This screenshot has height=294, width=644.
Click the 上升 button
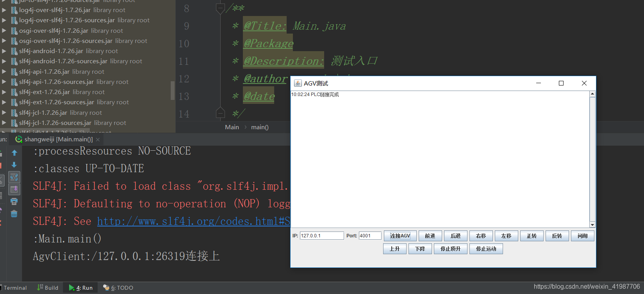coord(395,249)
